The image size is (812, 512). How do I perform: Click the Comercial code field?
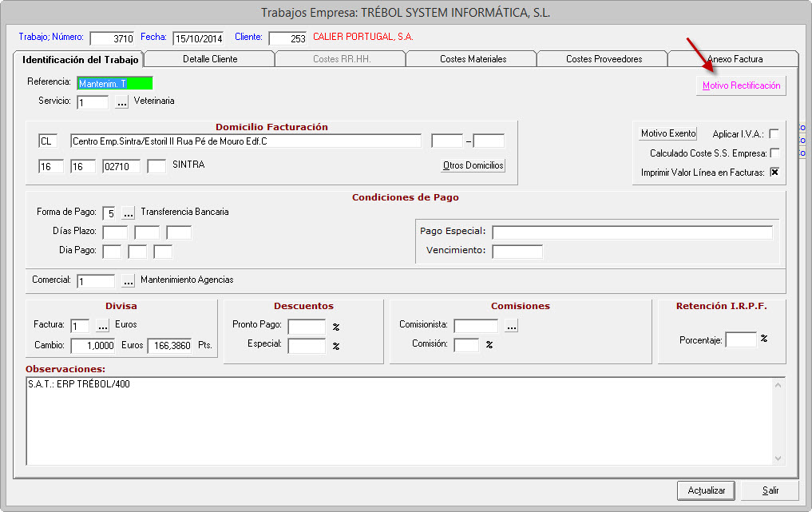click(96, 281)
